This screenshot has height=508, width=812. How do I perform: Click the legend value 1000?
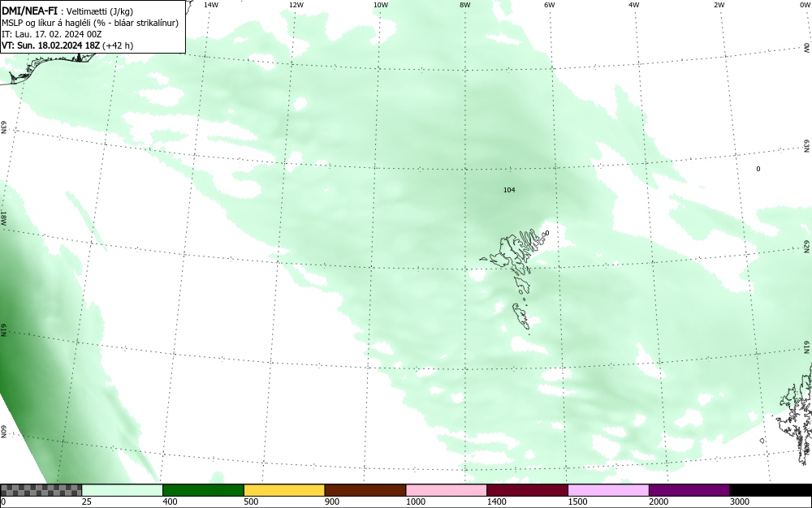[415, 502]
